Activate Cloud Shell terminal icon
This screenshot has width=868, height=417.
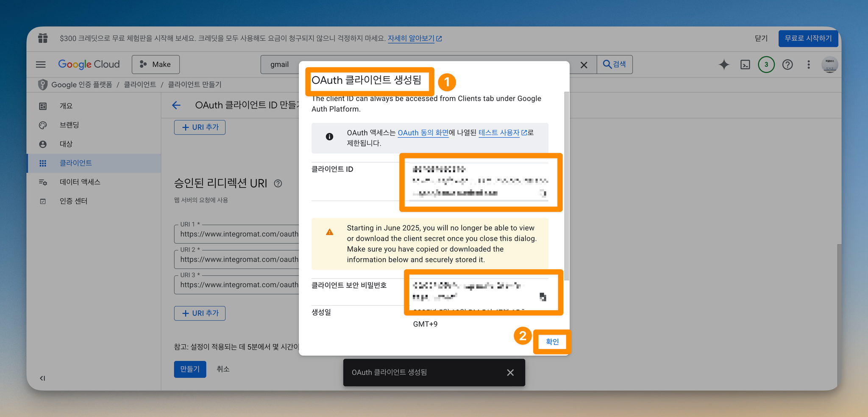[745, 64]
